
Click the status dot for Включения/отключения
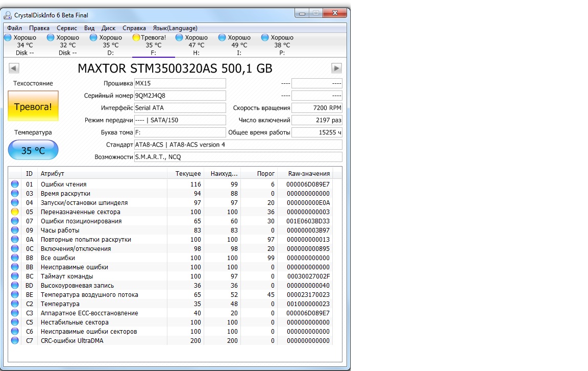point(15,248)
